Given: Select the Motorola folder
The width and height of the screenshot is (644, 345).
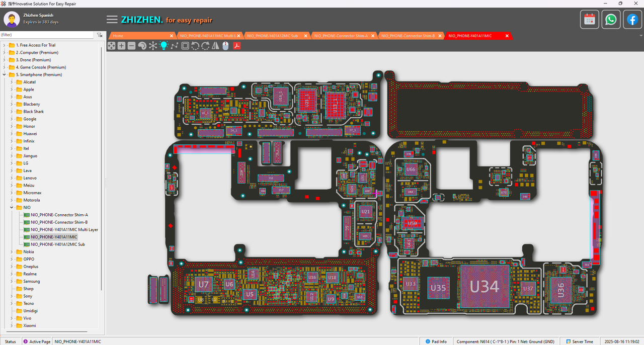Looking at the screenshot, I should (31, 200).
